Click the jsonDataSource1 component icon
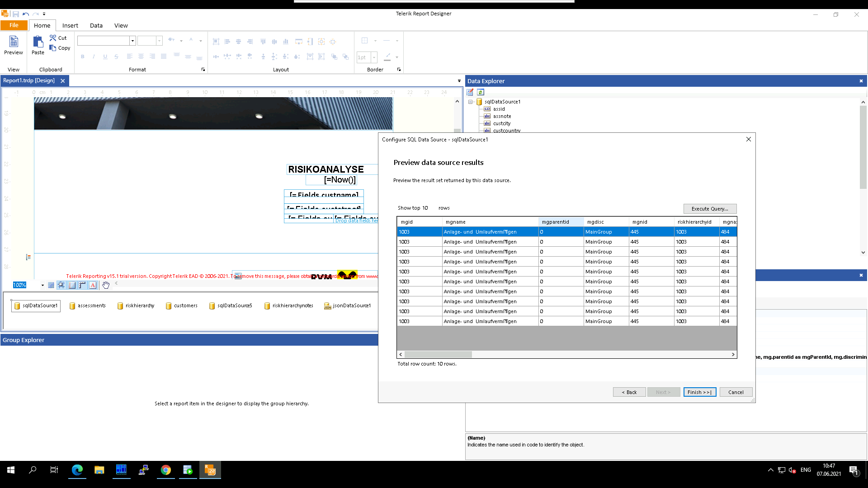 tap(328, 306)
